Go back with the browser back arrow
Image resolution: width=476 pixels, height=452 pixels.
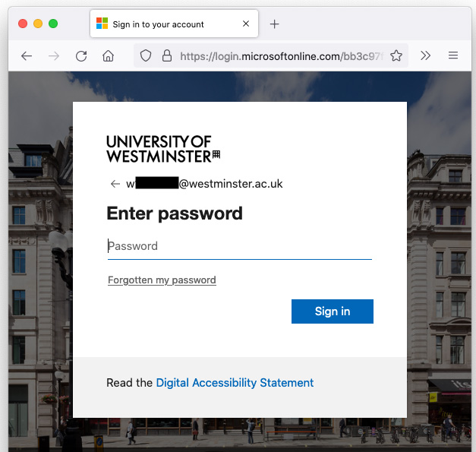[x=27, y=56]
